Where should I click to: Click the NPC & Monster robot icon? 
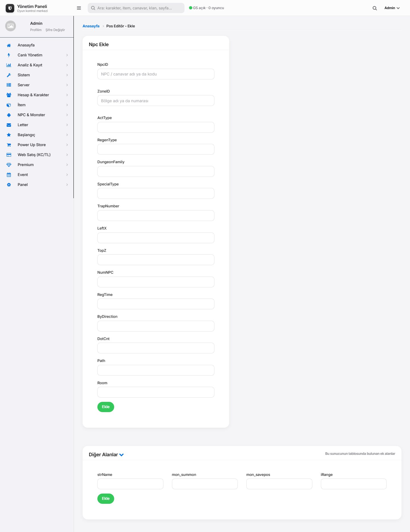(9, 115)
